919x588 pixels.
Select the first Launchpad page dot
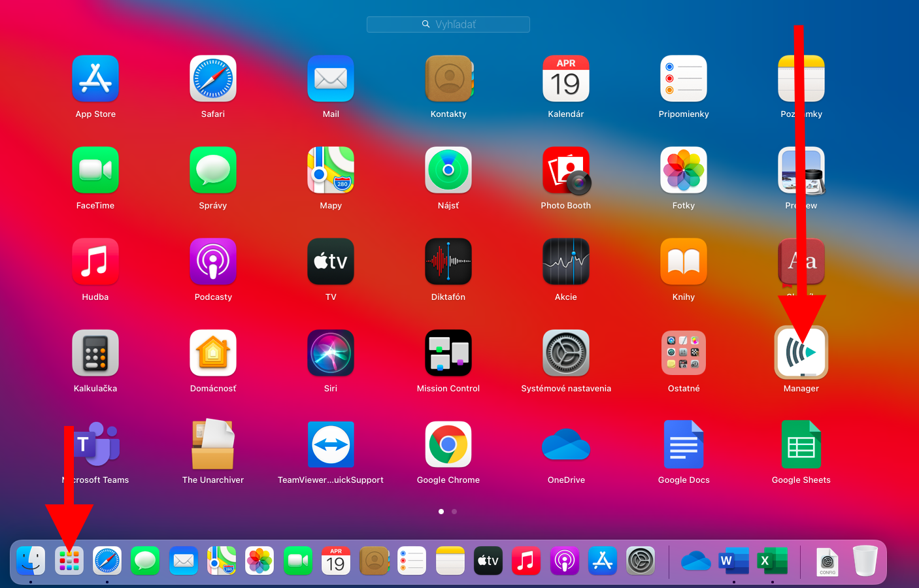coord(441,512)
